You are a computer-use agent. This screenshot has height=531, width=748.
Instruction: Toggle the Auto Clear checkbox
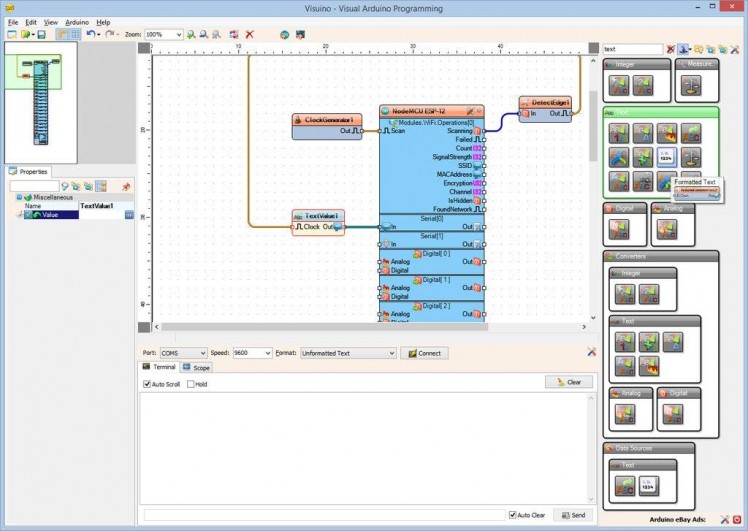tap(512, 515)
